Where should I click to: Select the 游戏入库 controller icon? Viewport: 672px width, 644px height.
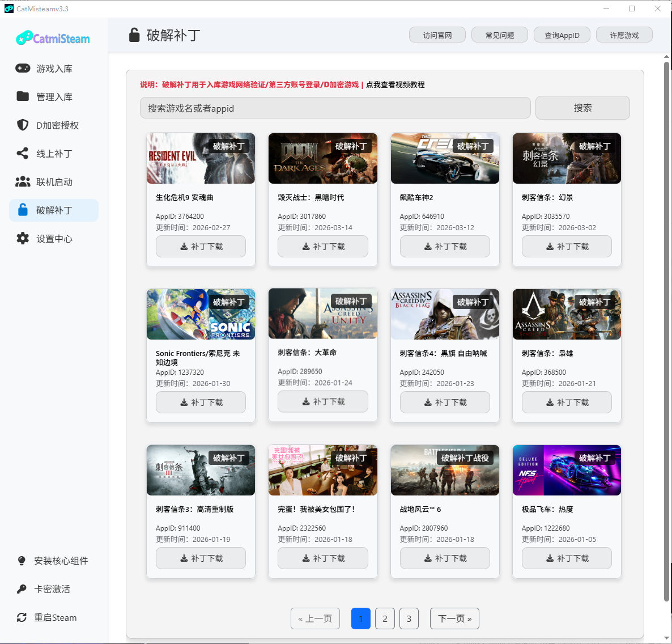tap(23, 68)
